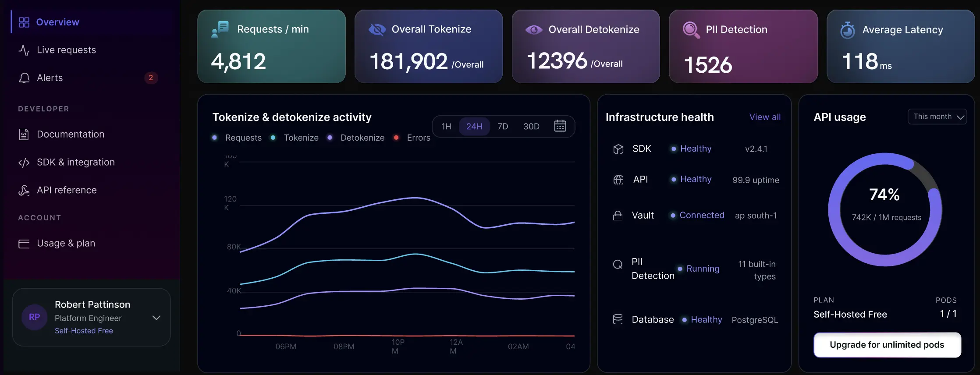Click Upgrade for unlimited pods button
The height and width of the screenshot is (375, 980).
pos(887,345)
